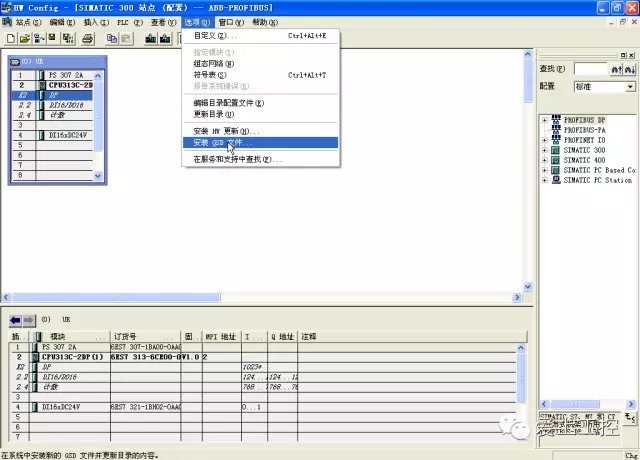The width and height of the screenshot is (640, 460).
Task: Click the SIMATIC 400 catalog icon
Action: pos(556,160)
